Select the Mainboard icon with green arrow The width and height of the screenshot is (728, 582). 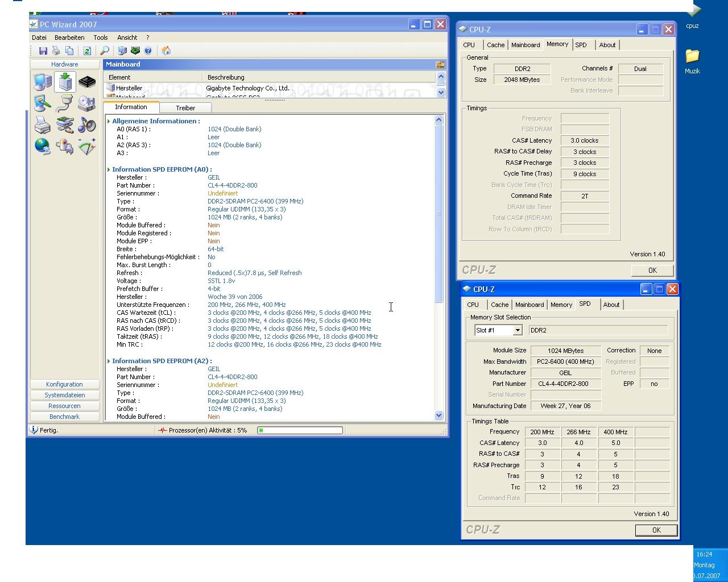65,82
